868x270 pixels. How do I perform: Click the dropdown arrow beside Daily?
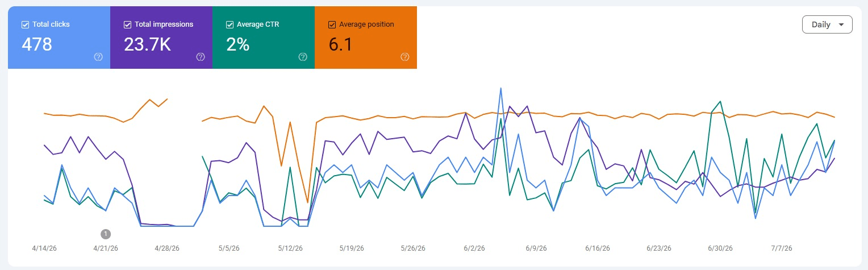(841, 24)
